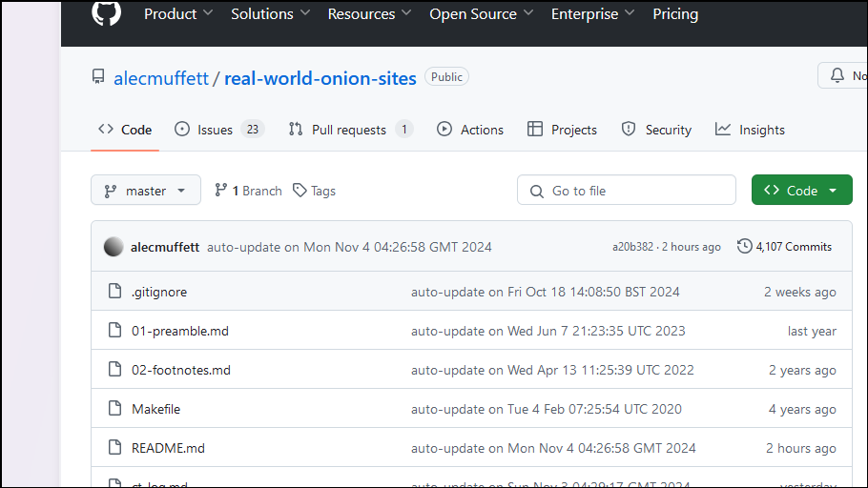The image size is (868, 488).
Task: Open the .gitignore commit message Fri Oct 18
Action: point(546,292)
